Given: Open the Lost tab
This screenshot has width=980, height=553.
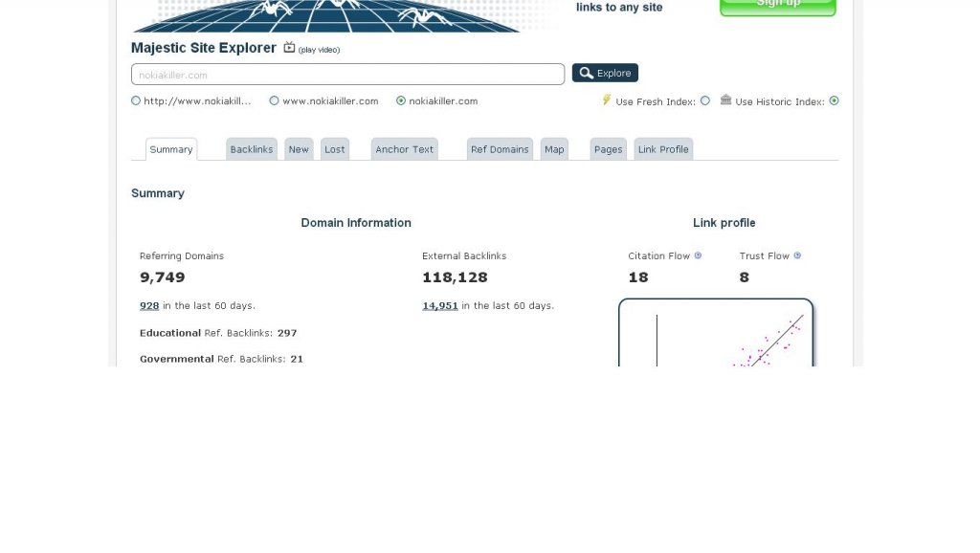Looking at the screenshot, I should pyautogui.click(x=334, y=149).
